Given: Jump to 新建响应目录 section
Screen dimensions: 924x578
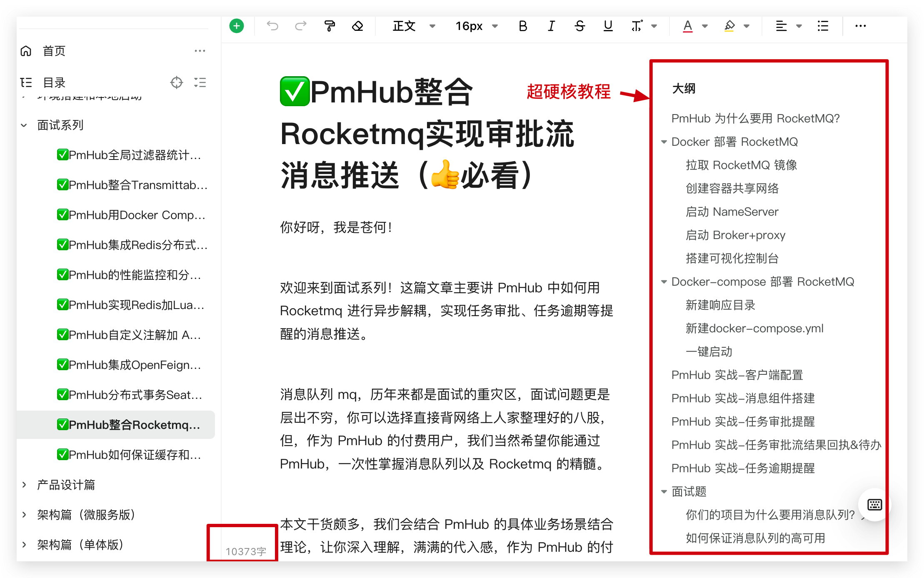Looking at the screenshot, I should coord(721,305).
